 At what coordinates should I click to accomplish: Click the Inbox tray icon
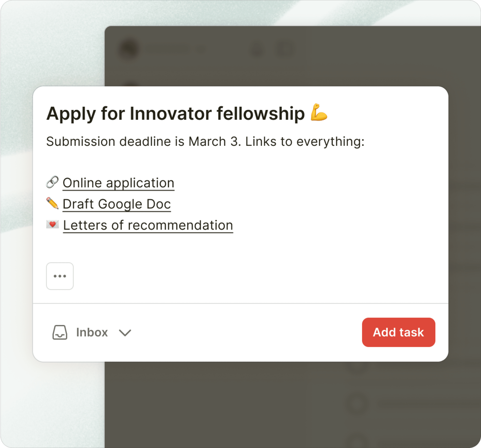60,332
